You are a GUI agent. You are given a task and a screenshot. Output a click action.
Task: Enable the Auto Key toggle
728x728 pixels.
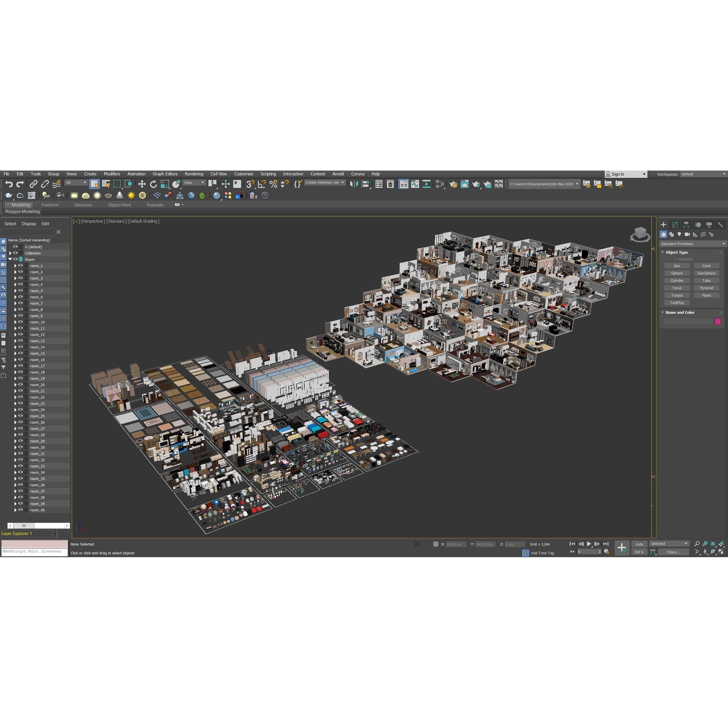click(639, 544)
